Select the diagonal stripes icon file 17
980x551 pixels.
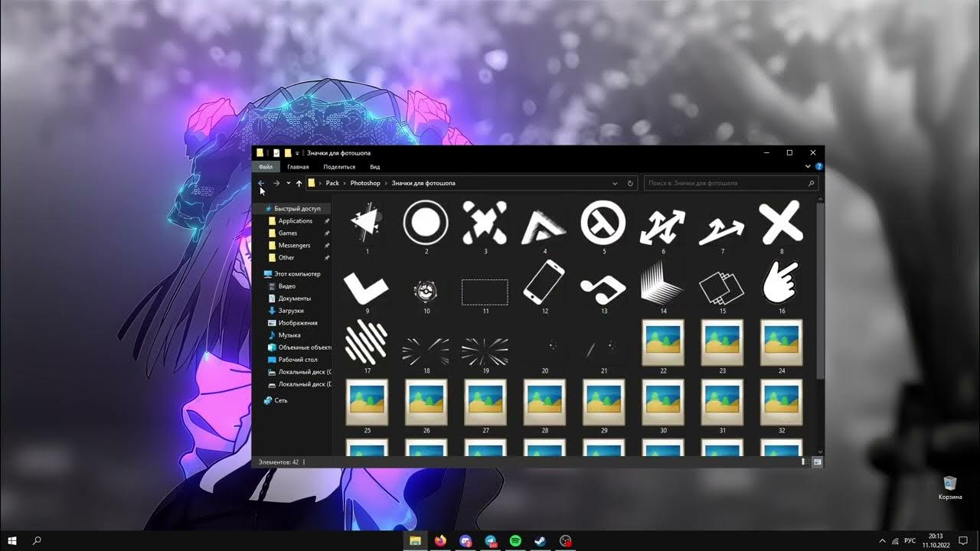(x=367, y=342)
